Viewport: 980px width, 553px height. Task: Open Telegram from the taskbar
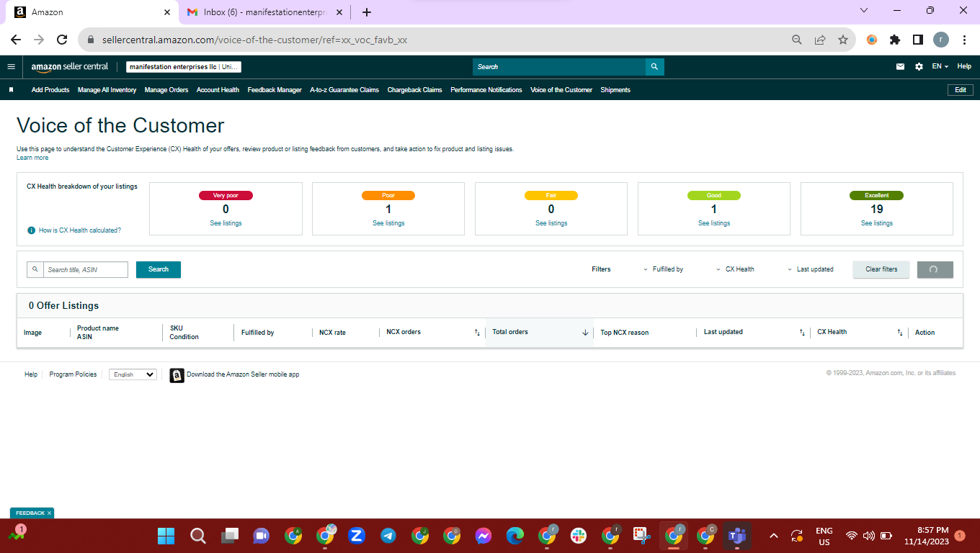click(388, 536)
